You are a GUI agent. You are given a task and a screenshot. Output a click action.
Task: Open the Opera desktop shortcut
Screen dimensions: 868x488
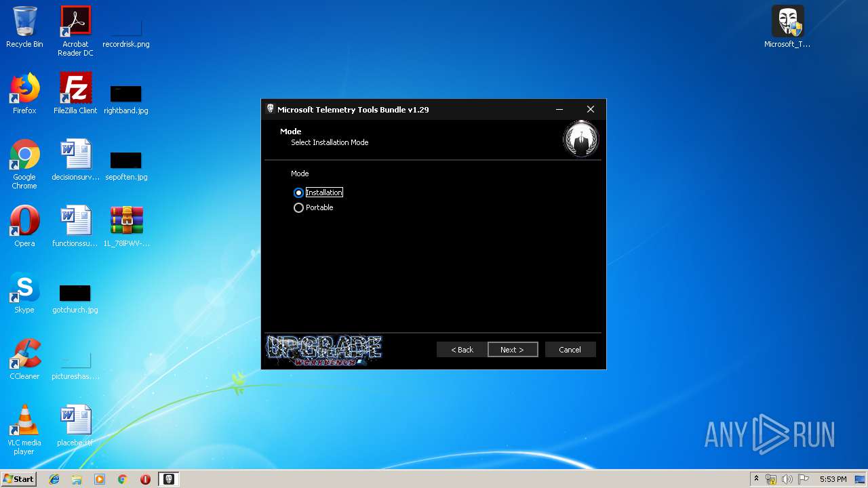coord(24,226)
